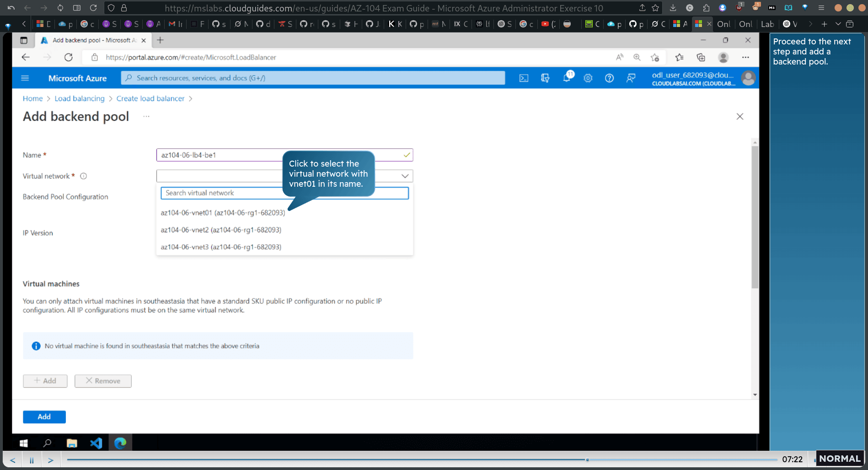Click the Edge zoom magnifier icon
The height and width of the screenshot is (470, 868).
(x=637, y=57)
